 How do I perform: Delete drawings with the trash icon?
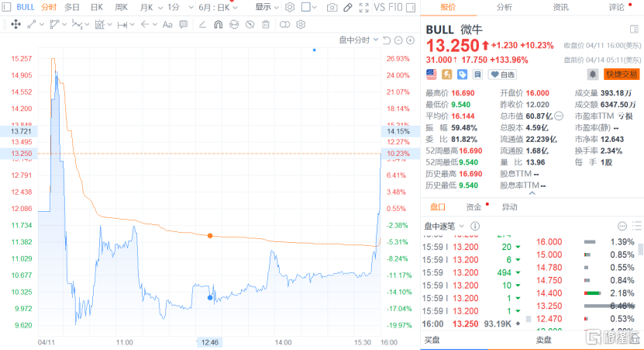point(266,25)
